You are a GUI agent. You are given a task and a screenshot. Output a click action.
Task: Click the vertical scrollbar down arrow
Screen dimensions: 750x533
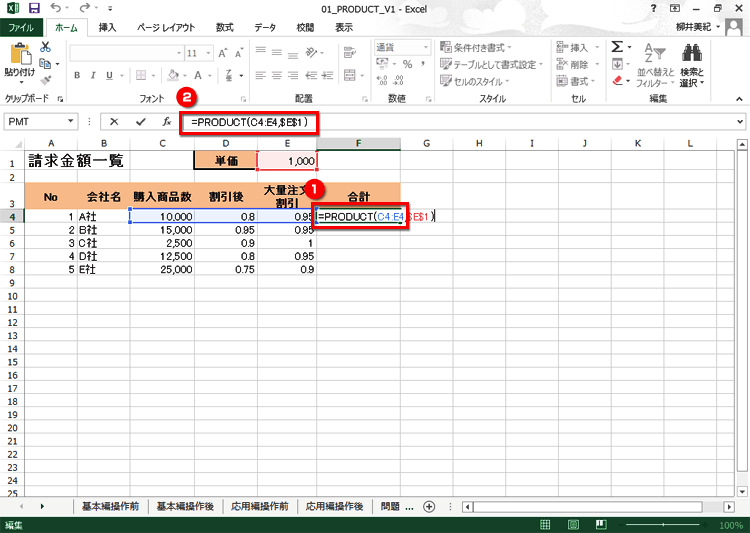click(x=742, y=491)
